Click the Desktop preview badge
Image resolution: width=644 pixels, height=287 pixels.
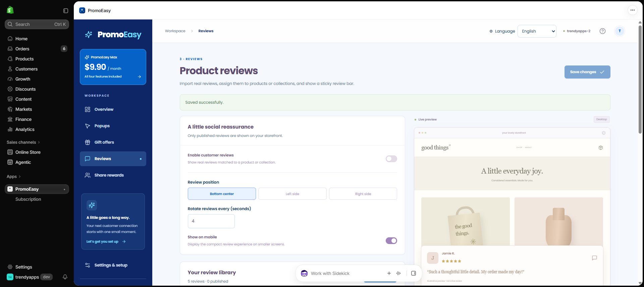[x=601, y=119]
